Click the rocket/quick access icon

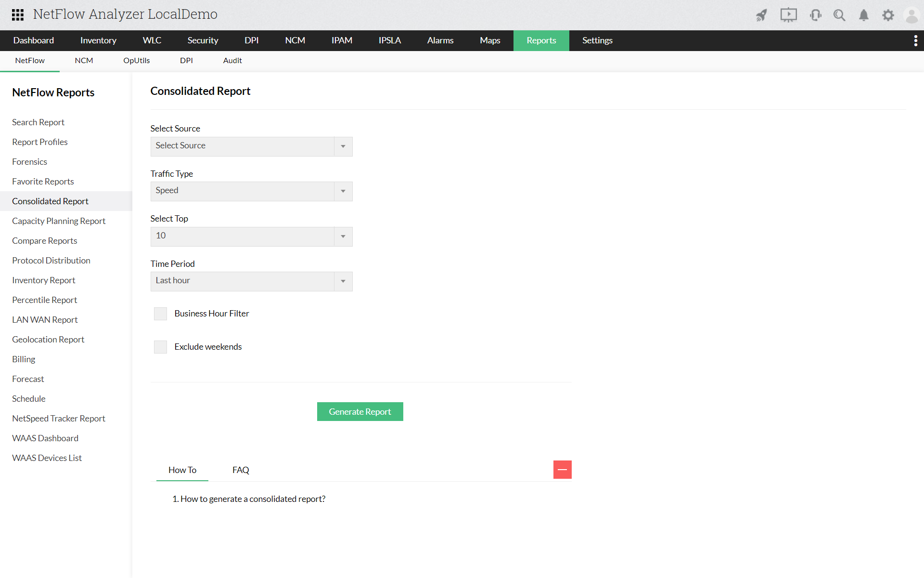[760, 14]
